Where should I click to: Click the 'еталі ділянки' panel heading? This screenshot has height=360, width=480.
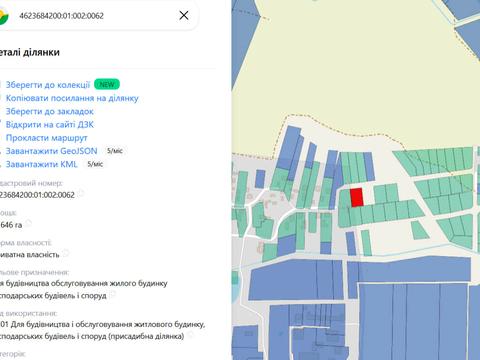coord(30,52)
